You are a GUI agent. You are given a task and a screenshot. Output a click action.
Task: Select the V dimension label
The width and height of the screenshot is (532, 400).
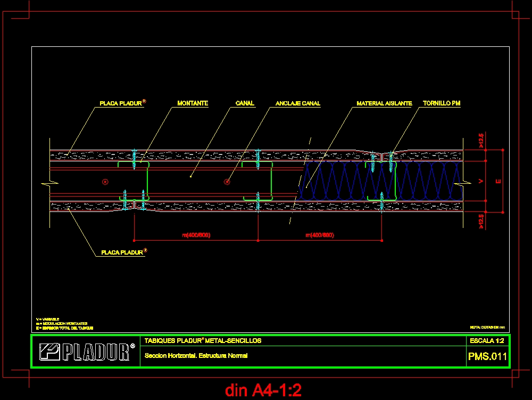point(481,181)
